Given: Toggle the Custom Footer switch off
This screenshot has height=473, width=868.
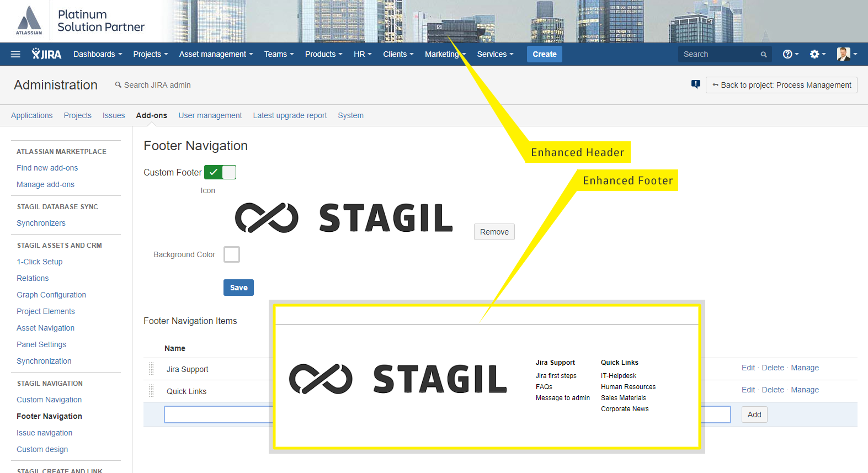Looking at the screenshot, I should [x=220, y=172].
